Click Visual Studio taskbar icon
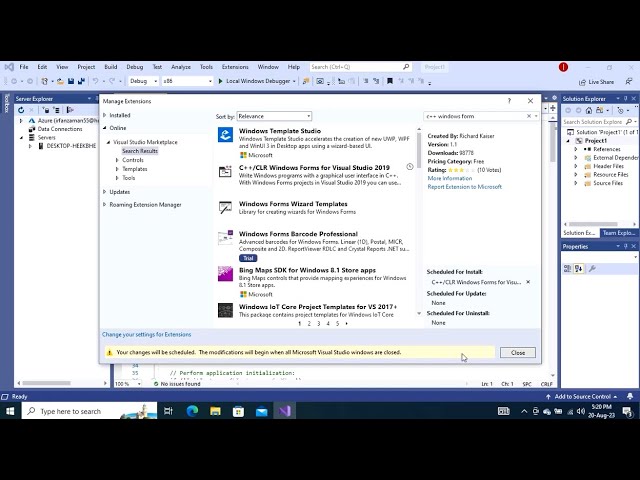This screenshot has height=480, width=640. tap(285, 411)
